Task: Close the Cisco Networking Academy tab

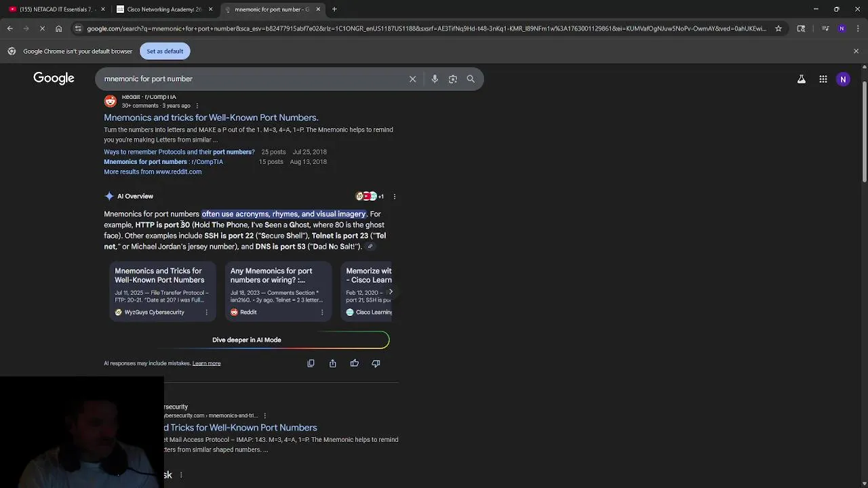Action: pyautogui.click(x=211, y=9)
